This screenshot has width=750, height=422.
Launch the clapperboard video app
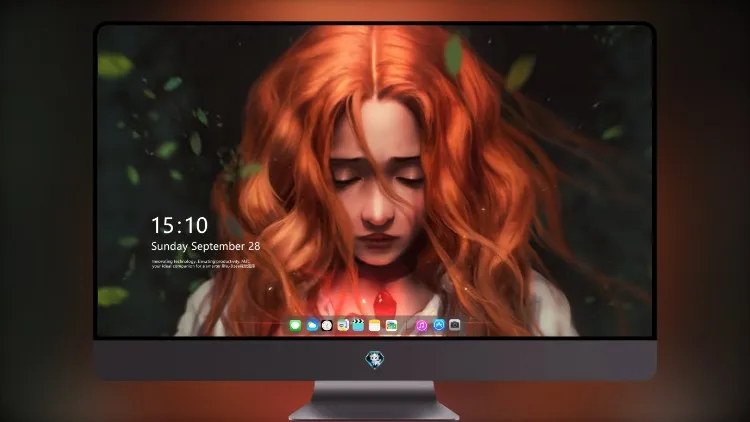(358, 325)
